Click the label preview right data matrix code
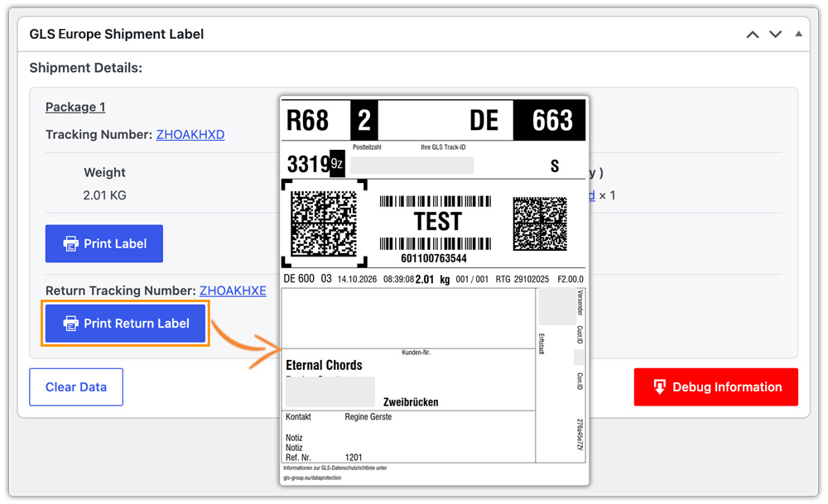Image resolution: width=828 pixels, height=504 pixels. point(540,223)
